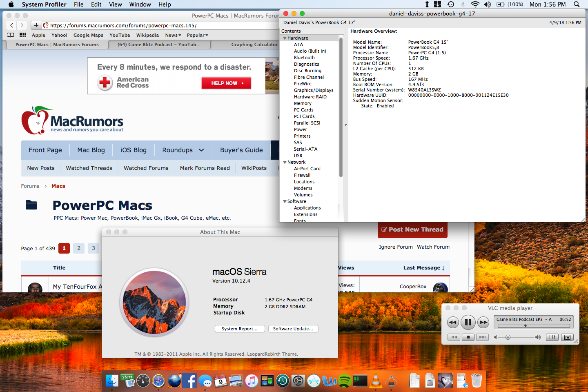Open Time Machine from the Dock
588x392 pixels.
(x=283, y=381)
